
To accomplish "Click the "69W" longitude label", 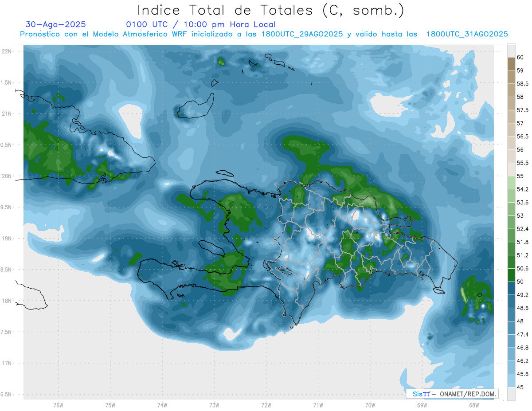I will [x=422, y=405].
